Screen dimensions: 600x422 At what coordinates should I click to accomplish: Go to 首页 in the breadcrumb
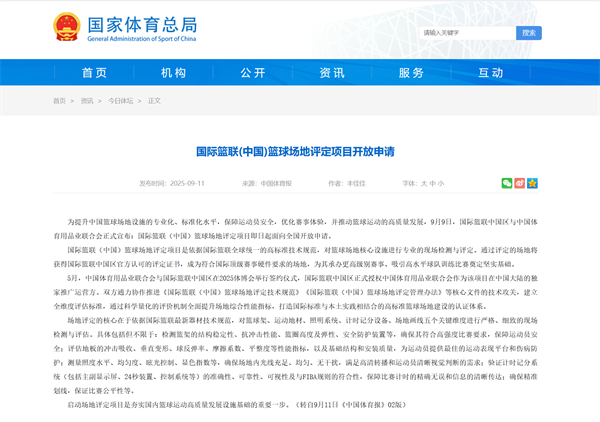pyautogui.click(x=60, y=101)
